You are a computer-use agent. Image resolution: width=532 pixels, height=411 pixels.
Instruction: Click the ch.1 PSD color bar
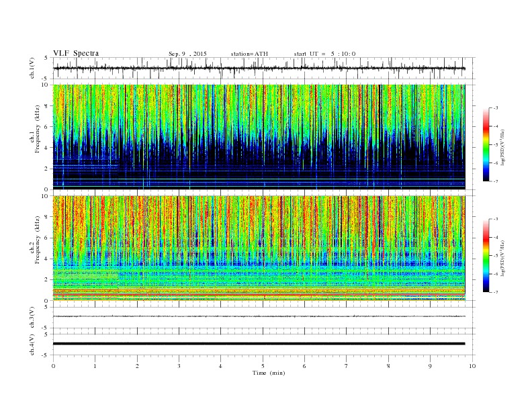pyautogui.click(x=486, y=144)
